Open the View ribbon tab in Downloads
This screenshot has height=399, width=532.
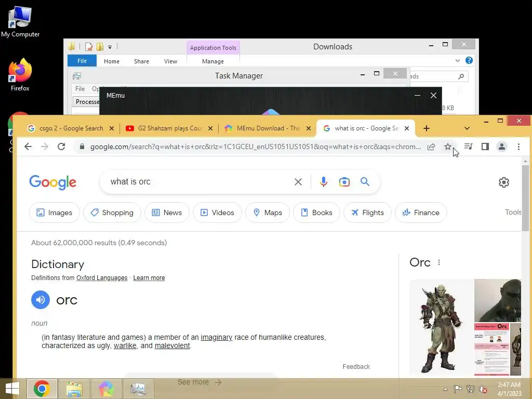click(170, 61)
